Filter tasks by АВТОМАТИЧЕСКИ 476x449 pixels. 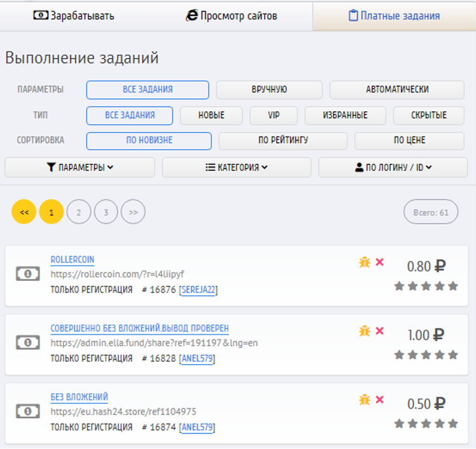(397, 89)
